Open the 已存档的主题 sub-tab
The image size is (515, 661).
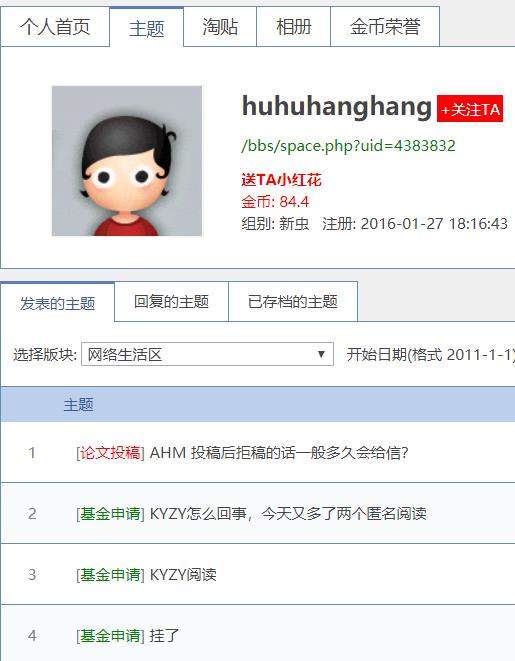pos(293,302)
